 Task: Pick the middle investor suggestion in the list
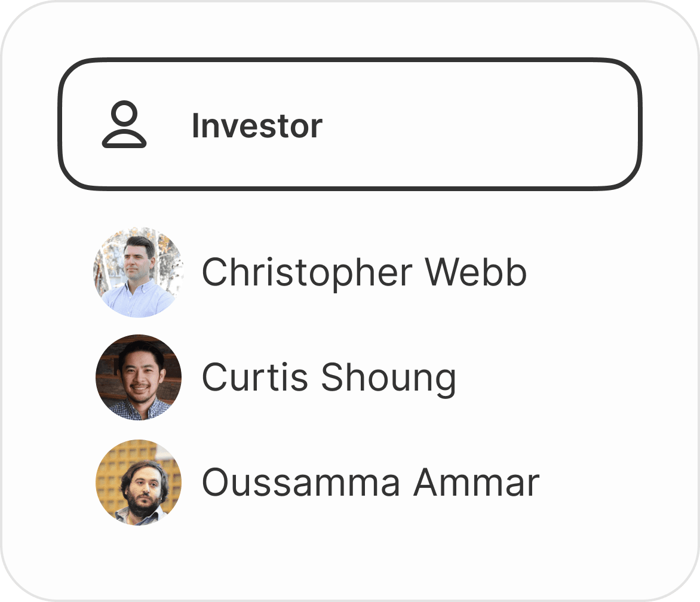(x=328, y=377)
